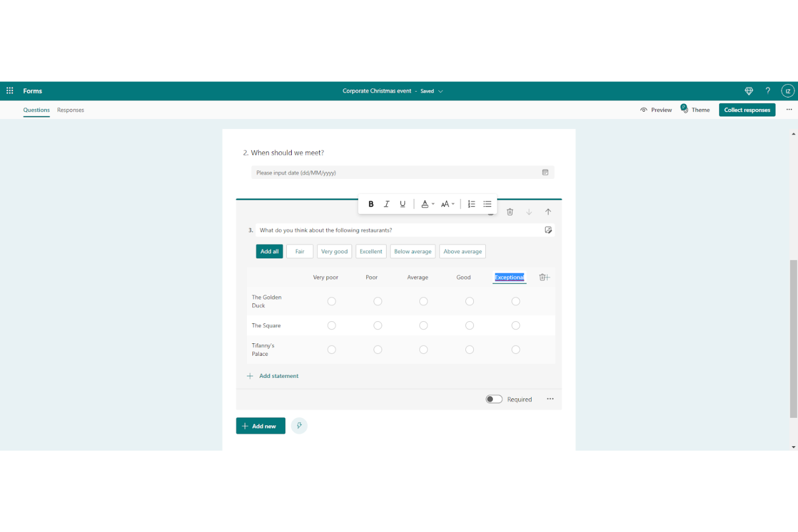Screen dimensions: 798x532
Task: Move question 3 up with the arrow icon
Action: coord(548,211)
